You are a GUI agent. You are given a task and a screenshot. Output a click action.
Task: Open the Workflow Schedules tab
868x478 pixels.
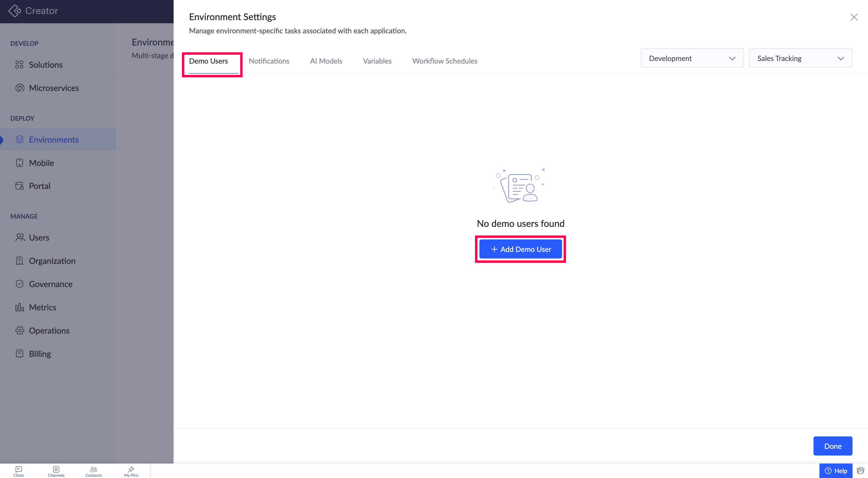[x=444, y=61]
